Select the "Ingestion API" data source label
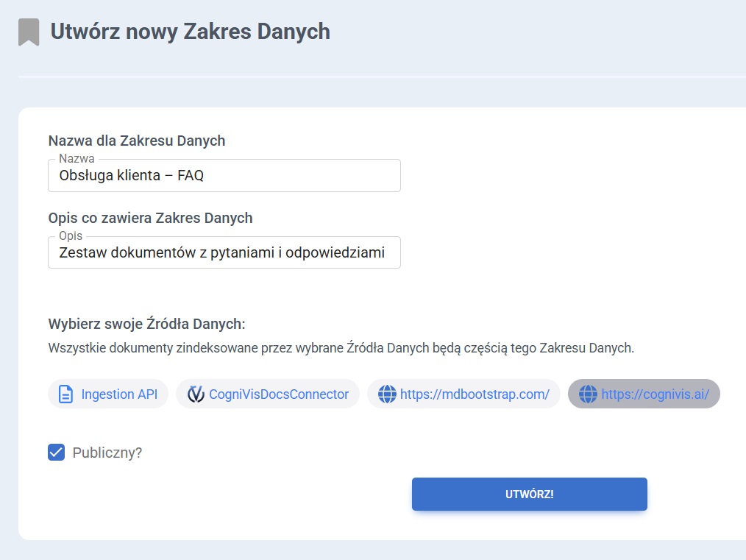 (x=118, y=394)
